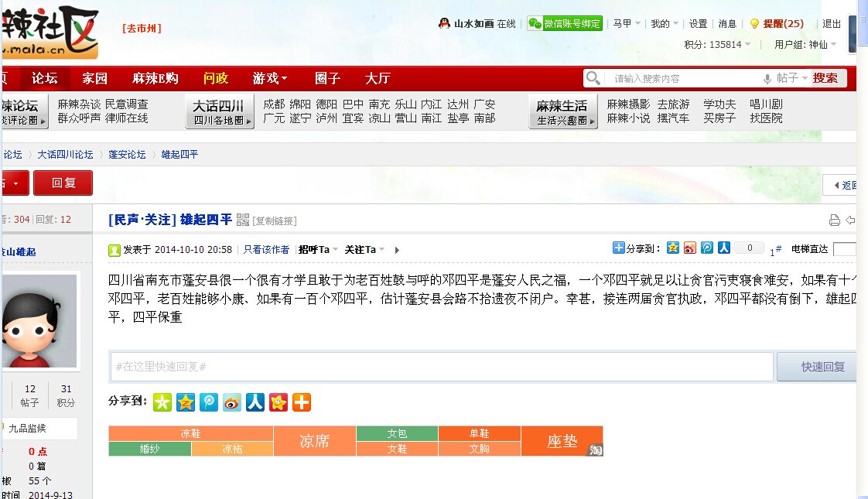
Task: Click the QR code icon beside post title
Action: [x=243, y=220]
